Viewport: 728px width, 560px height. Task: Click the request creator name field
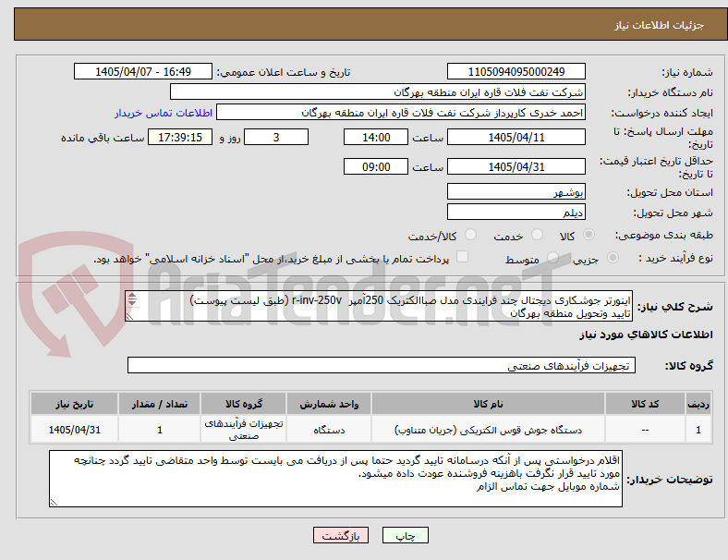(401, 113)
